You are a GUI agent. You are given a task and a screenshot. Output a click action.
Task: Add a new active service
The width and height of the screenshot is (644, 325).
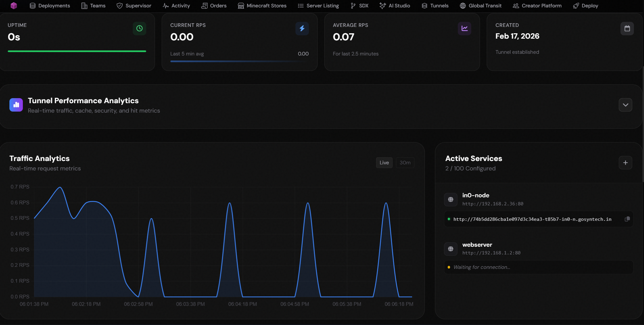coord(625,163)
